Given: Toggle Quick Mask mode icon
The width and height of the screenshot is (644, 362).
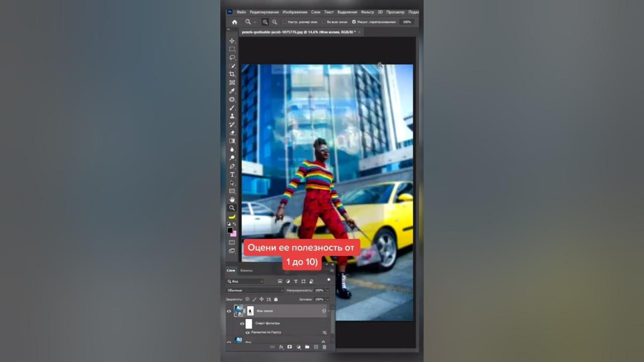Looking at the screenshot, I should (232, 243).
